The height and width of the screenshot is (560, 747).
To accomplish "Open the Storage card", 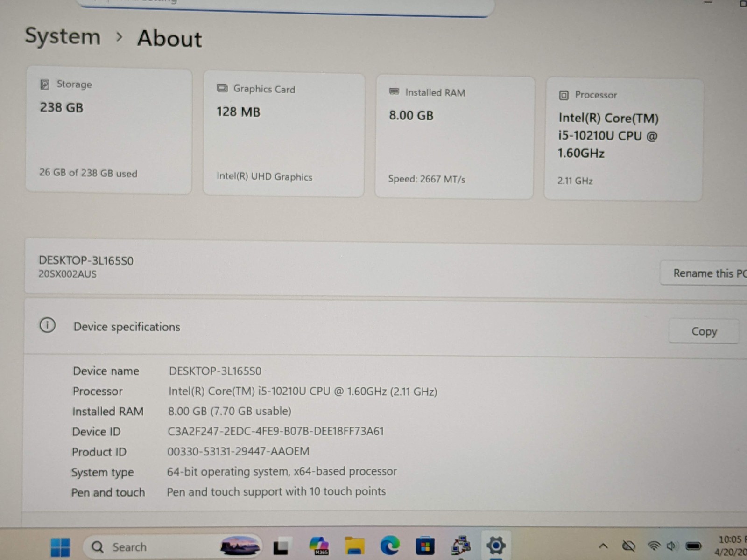I will (x=109, y=130).
